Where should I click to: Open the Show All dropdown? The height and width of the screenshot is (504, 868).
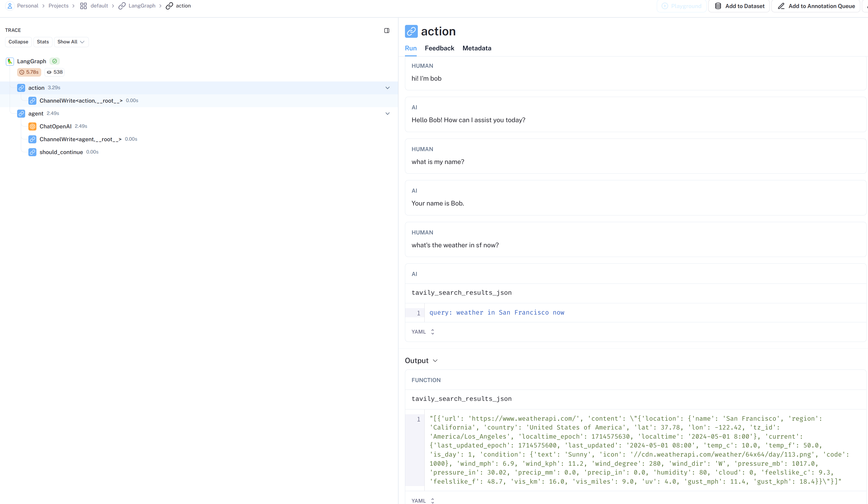point(71,42)
